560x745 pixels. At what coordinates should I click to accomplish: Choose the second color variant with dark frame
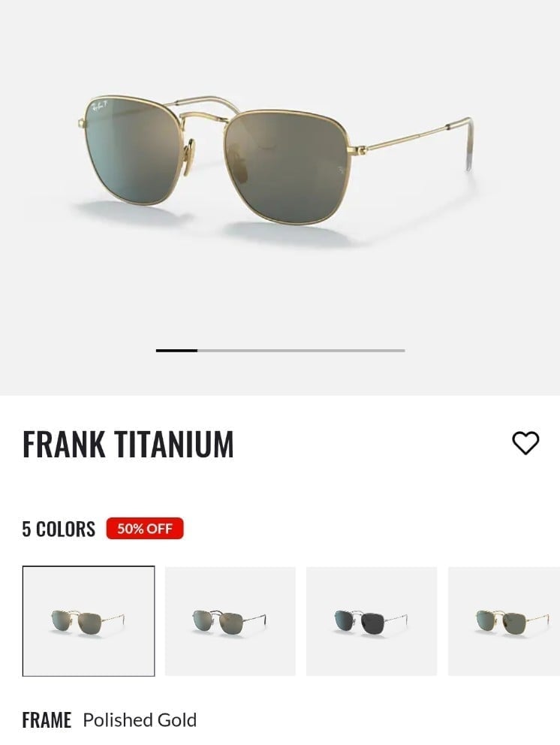coord(230,621)
